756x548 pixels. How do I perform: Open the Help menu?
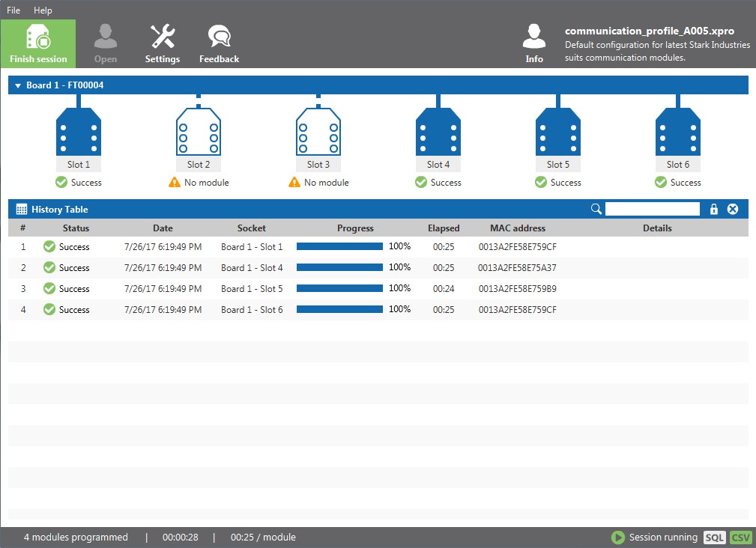43,10
